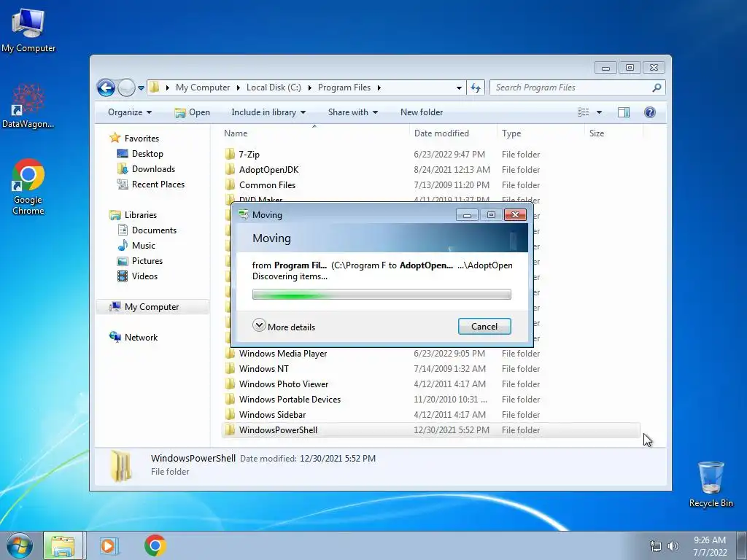Open the address bar history dropdown
This screenshot has width=747, height=560.
click(459, 87)
